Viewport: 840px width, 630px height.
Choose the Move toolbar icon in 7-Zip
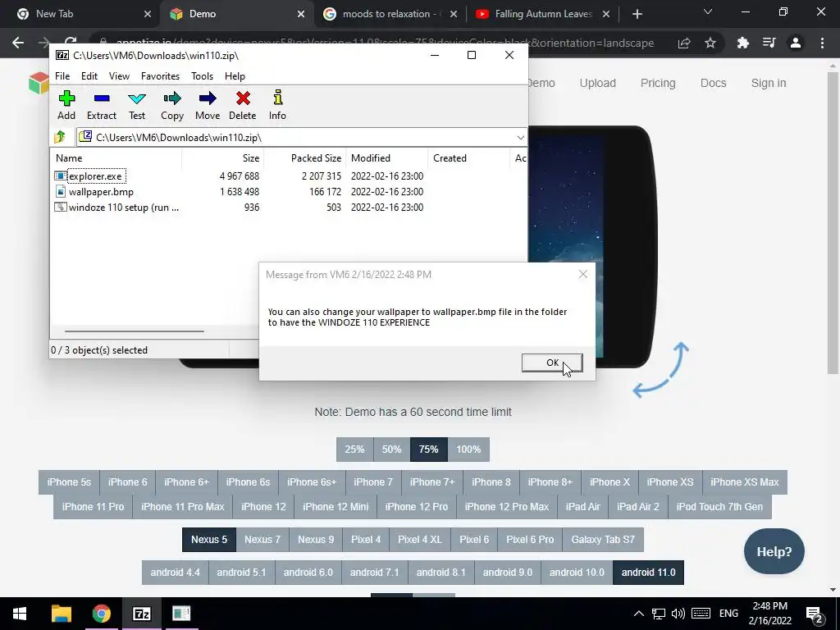click(x=208, y=106)
